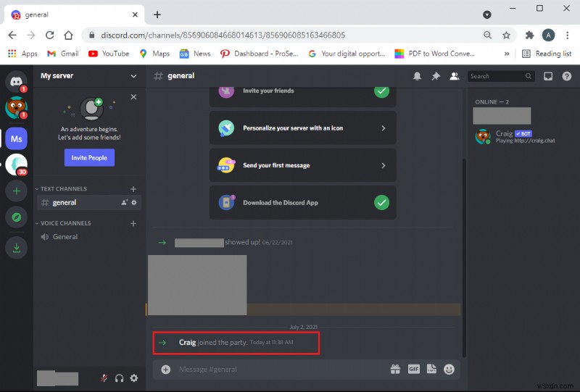This screenshot has height=392, width=580.
Task: Download apps arrow icon in server list
Action: point(16,247)
